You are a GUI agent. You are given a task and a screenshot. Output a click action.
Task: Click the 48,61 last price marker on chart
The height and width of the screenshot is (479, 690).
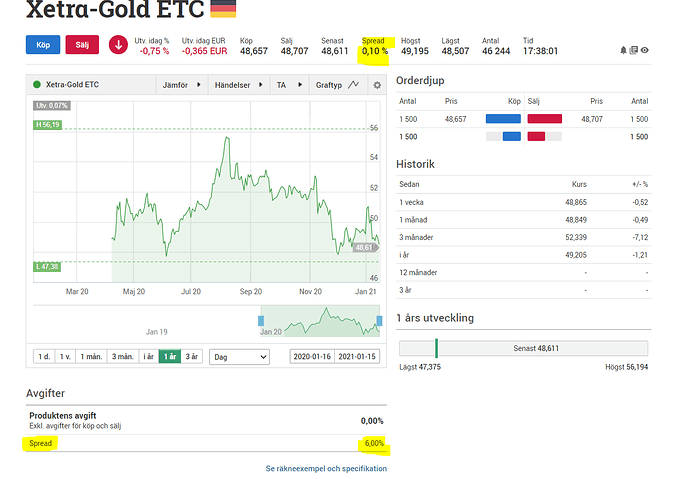[365, 248]
